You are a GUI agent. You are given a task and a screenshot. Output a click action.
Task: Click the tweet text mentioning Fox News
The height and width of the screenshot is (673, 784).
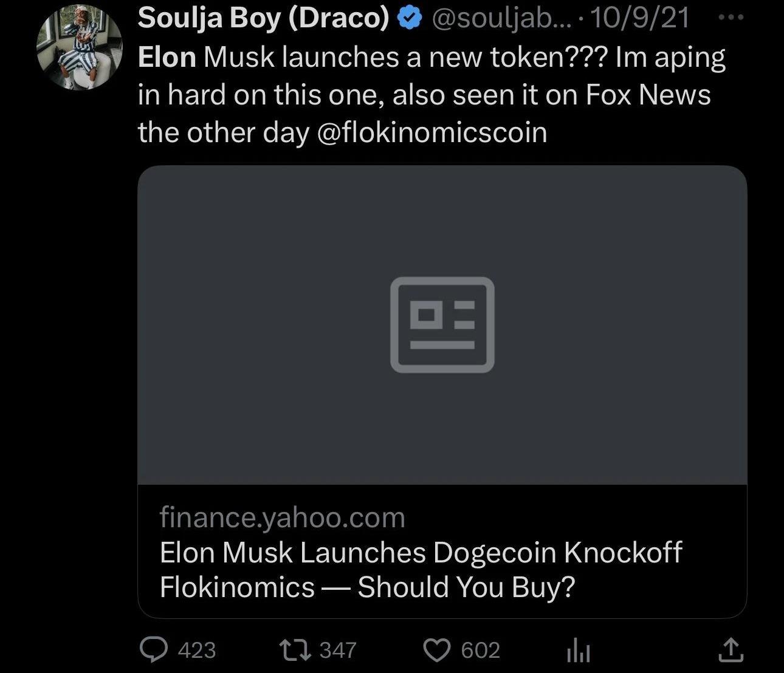point(648,95)
